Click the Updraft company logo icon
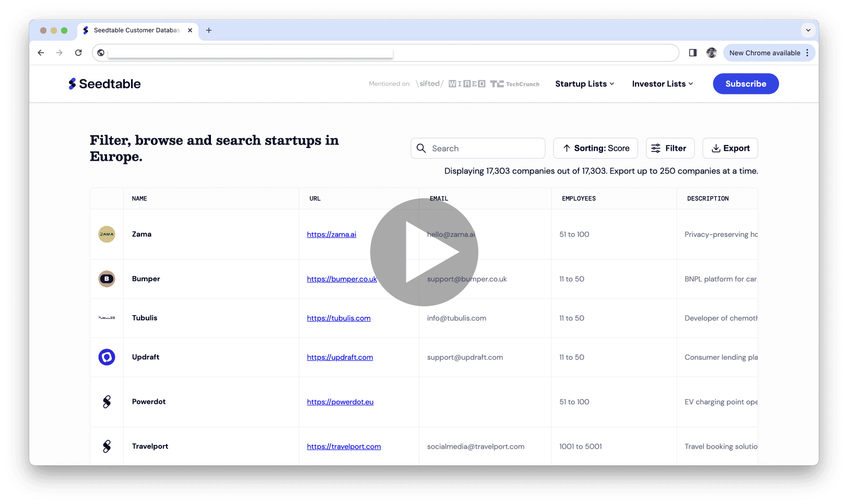The width and height of the screenshot is (848, 504). pyautogui.click(x=107, y=357)
